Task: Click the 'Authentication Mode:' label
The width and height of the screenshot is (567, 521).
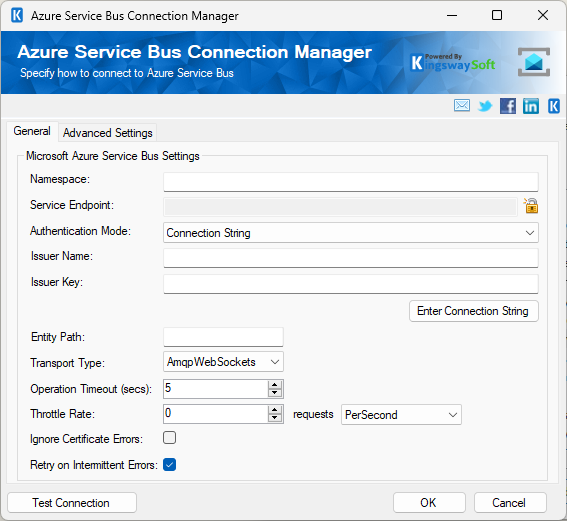Action: point(81,231)
